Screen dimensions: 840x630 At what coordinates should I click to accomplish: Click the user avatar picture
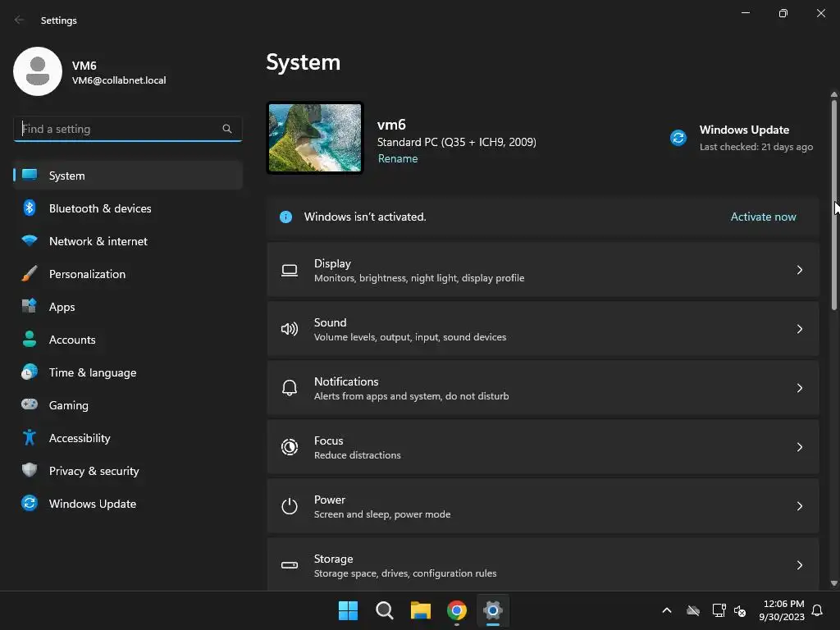(x=38, y=71)
